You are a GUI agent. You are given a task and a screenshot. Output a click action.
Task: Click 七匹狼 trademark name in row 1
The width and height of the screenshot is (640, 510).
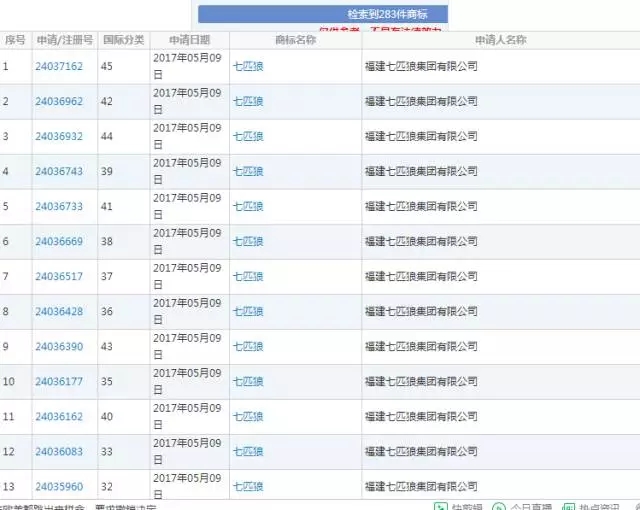(248, 66)
